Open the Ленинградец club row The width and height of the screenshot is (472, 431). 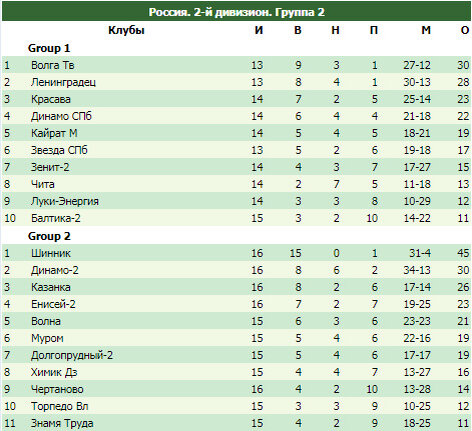(236, 82)
